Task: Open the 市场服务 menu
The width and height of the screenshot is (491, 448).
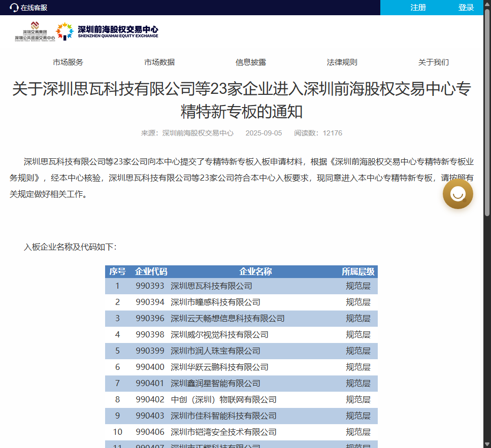Action: tap(68, 62)
